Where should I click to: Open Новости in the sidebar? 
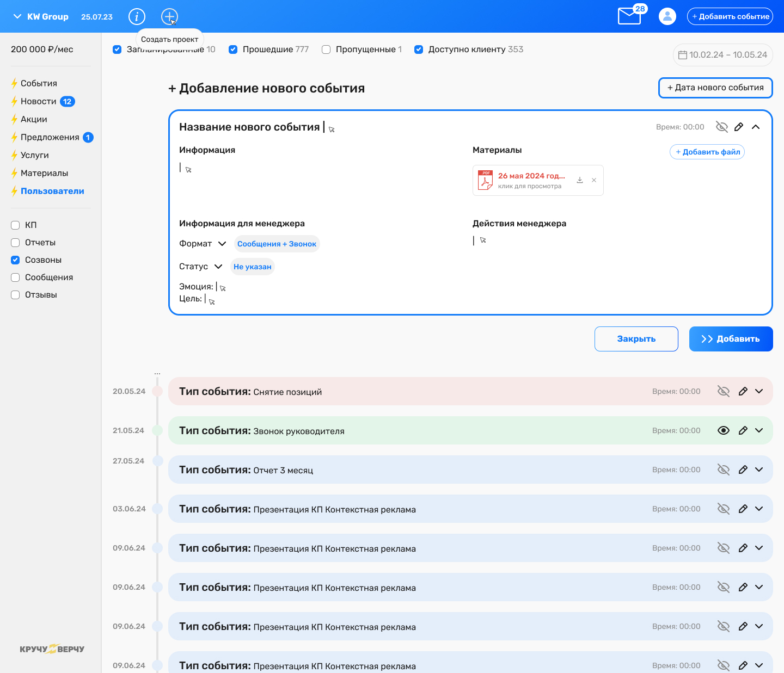[x=39, y=101]
